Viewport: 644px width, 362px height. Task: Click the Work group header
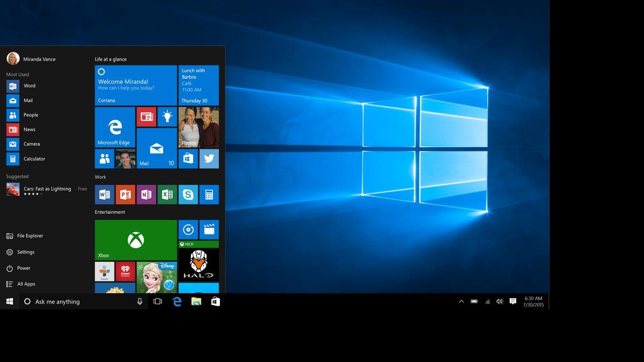click(100, 177)
